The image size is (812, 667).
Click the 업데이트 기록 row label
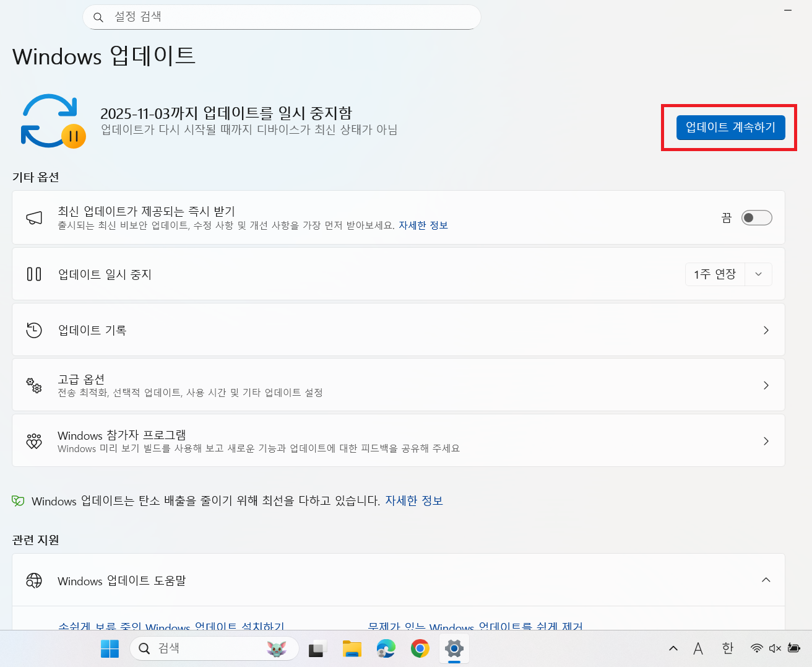[92, 330]
